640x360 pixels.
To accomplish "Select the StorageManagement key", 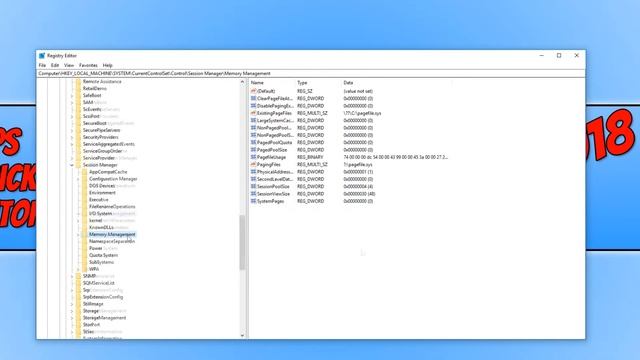I will click(104, 318).
